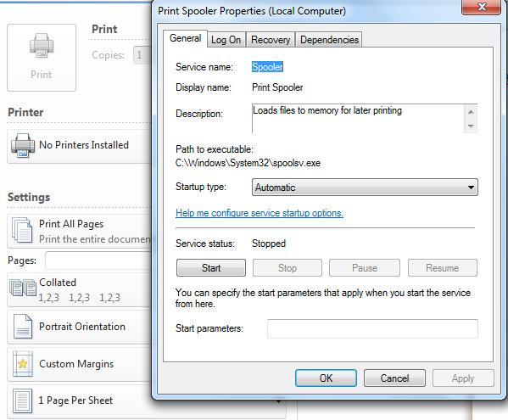Switch to the General tab
Viewport: 508px width, 420px height.
tap(185, 38)
